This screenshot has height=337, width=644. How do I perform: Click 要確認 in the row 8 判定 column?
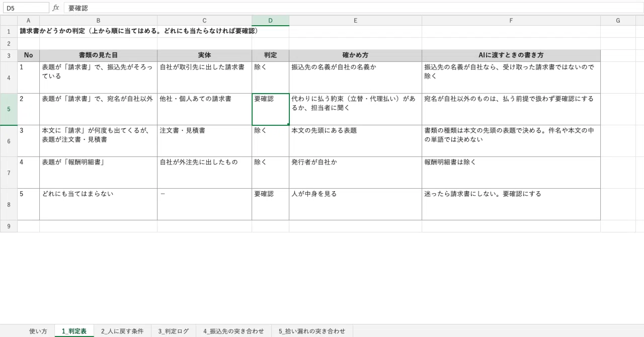point(270,204)
